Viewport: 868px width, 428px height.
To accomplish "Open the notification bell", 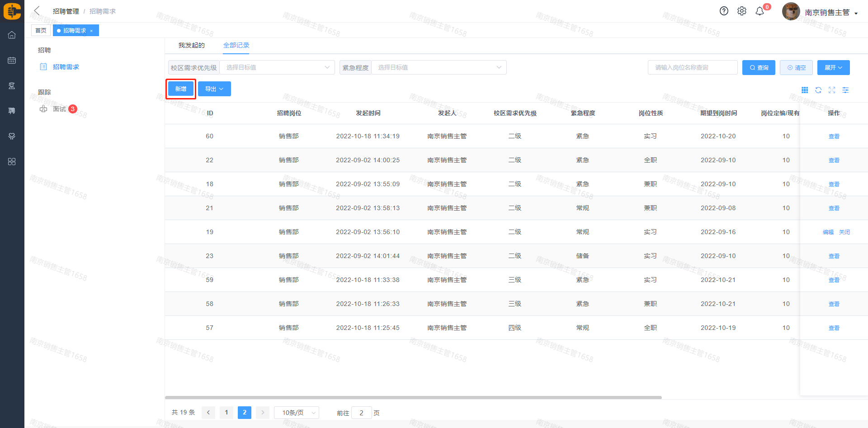I will coord(760,11).
